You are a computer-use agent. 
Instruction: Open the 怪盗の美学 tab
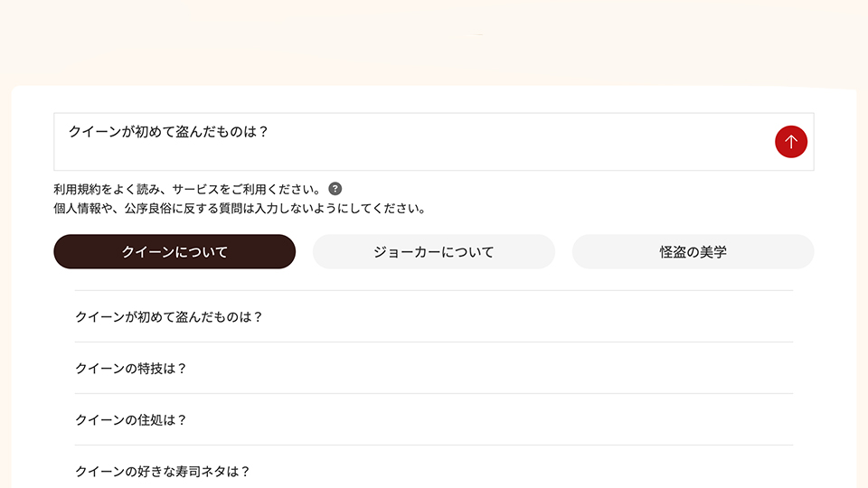[x=693, y=252]
